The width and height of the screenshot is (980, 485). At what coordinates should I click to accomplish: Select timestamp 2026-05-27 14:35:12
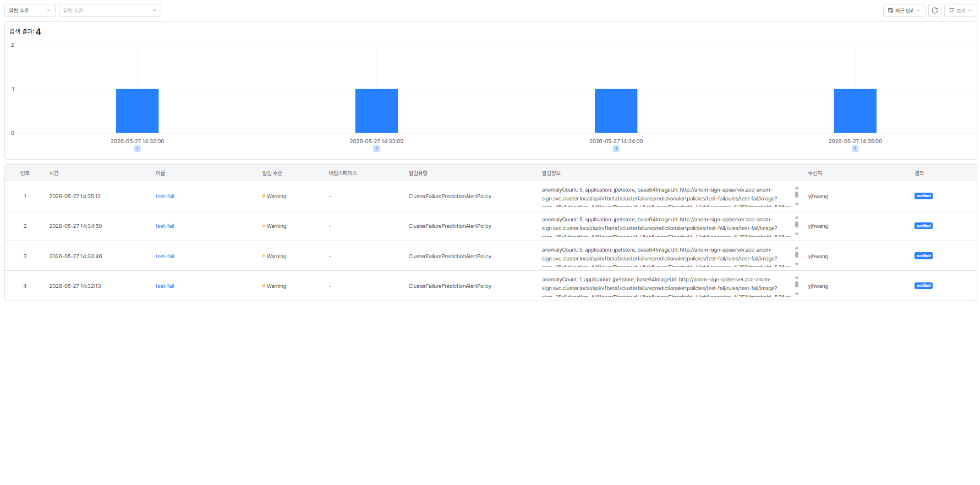coord(75,197)
